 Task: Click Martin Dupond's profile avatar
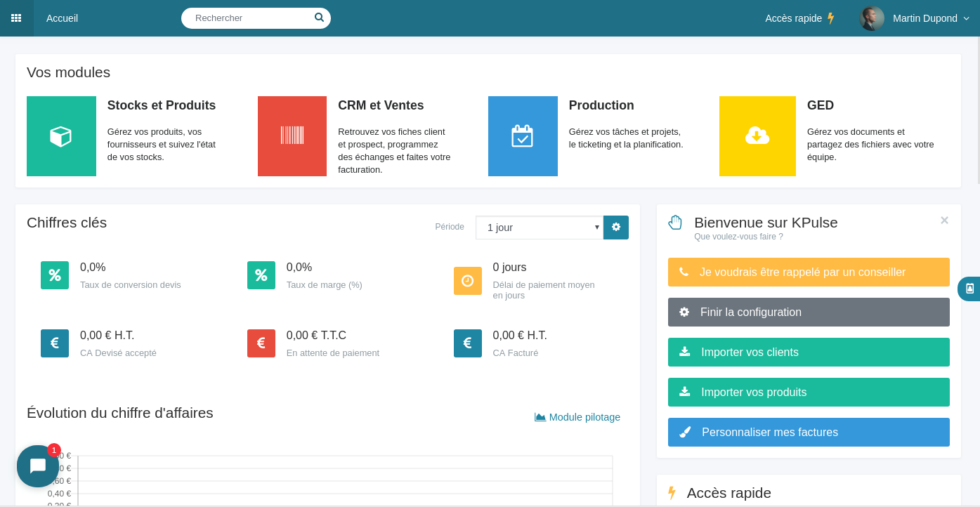(872, 18)
